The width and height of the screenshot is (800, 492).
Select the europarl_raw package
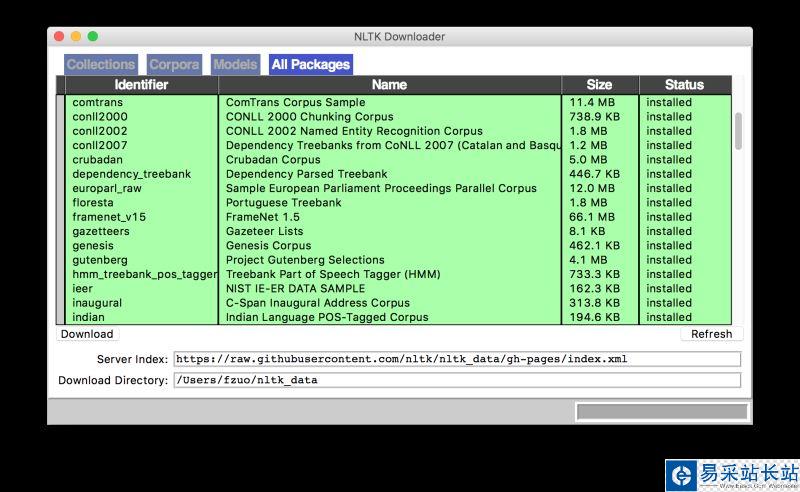pos(107,188)
